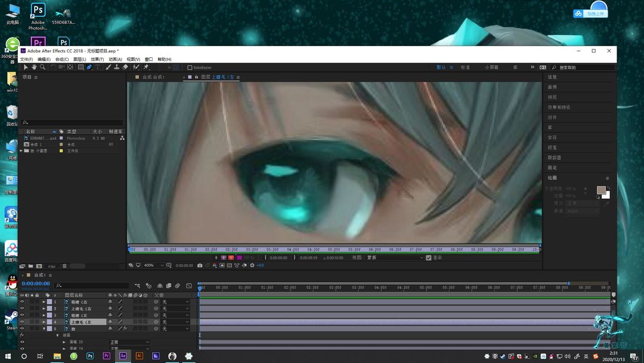Image resolution: width=644 pixels, height=363 pixels.
Task: Open the 文件(F) menu
Action: pos(26,59)
